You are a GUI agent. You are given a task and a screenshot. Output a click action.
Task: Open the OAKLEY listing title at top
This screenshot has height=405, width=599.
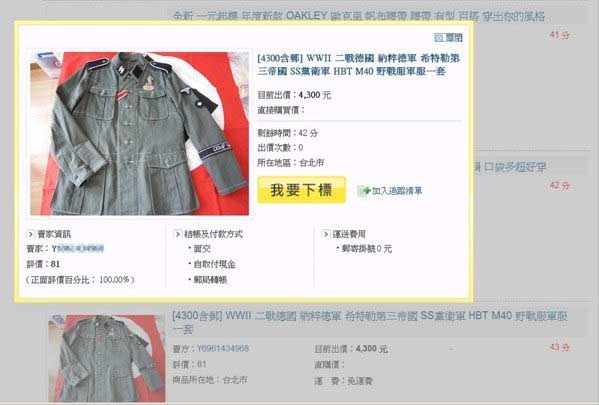point(359,16)
